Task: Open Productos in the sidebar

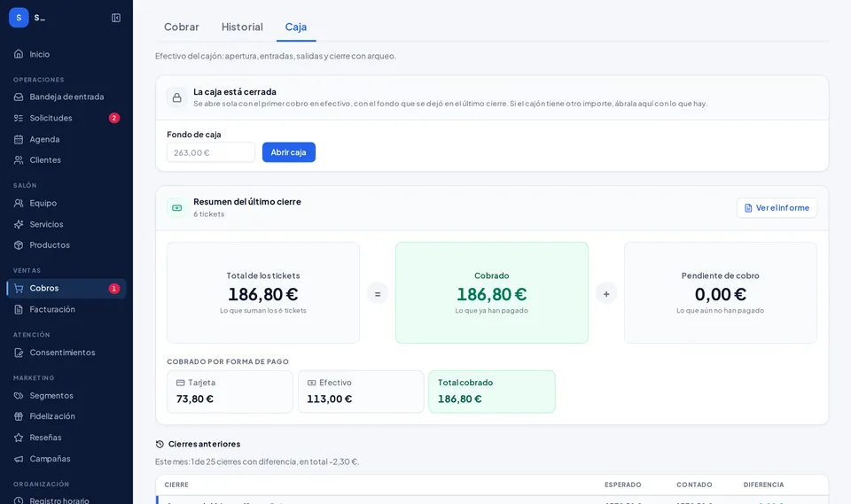Action: [x=66, y=245]
